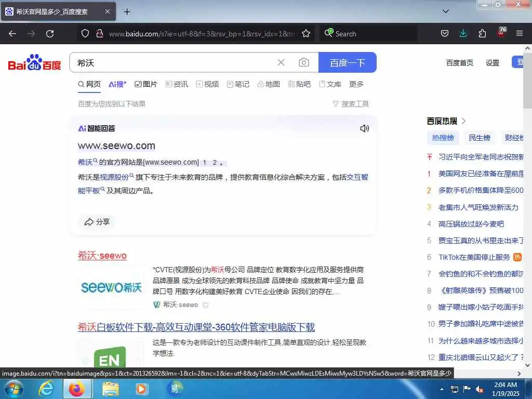Go to 百度首页

pos(459,63)
